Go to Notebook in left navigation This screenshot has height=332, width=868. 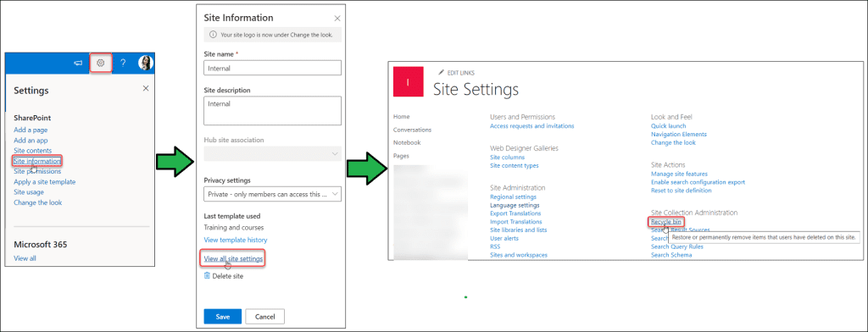coord(407,142)
